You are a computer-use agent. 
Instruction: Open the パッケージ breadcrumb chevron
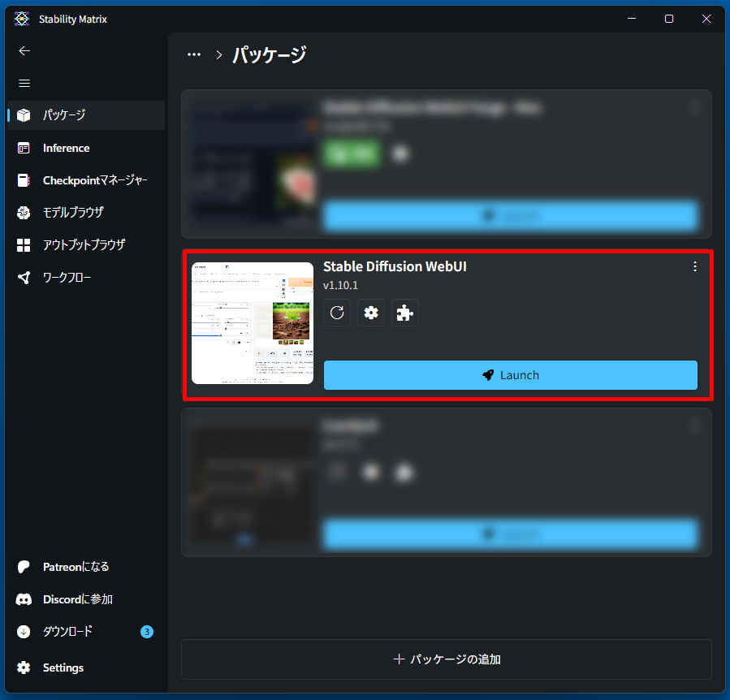pos(218,54)
